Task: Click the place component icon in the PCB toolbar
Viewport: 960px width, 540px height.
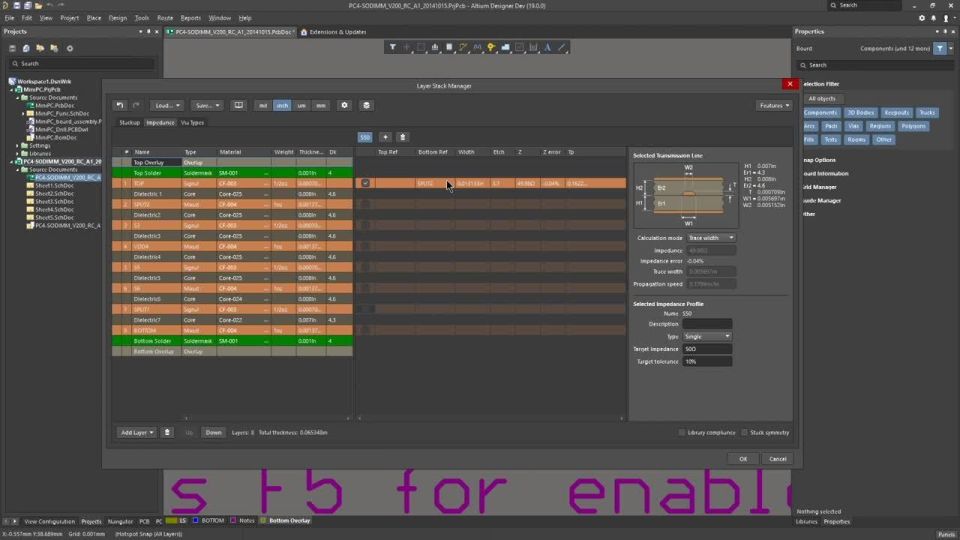Action: pos(449,47)
